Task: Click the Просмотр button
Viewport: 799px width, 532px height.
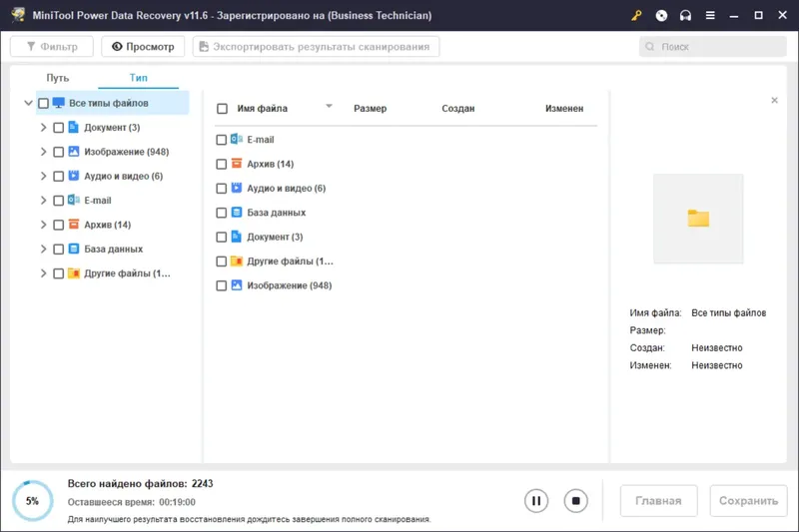Action: pyautogui.click(x=143, y=47)
